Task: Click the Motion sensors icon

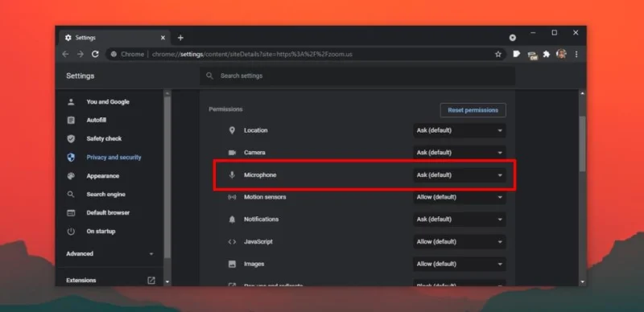Action: pos(232,197)
